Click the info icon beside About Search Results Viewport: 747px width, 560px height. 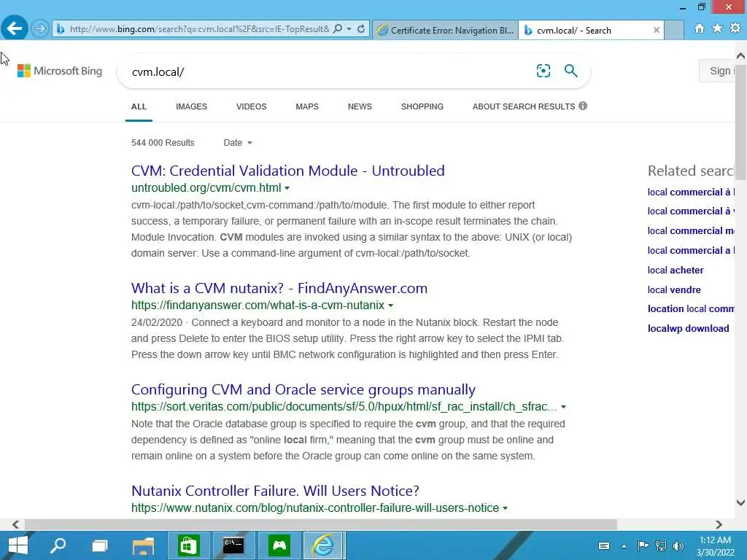[x=583, y=106]
